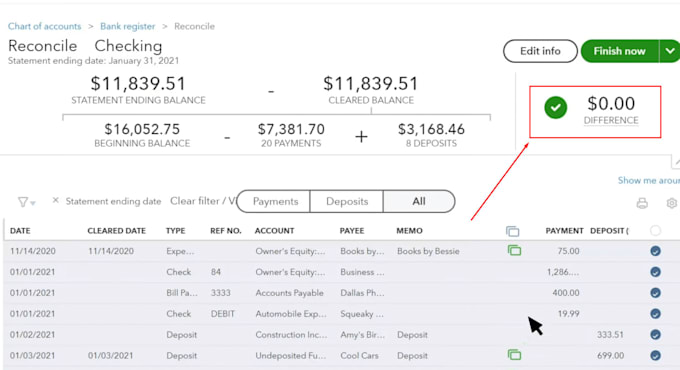This screenshot has width=680, height=370.
Task: Sort by DATE column header
Action: click(20, 231)
